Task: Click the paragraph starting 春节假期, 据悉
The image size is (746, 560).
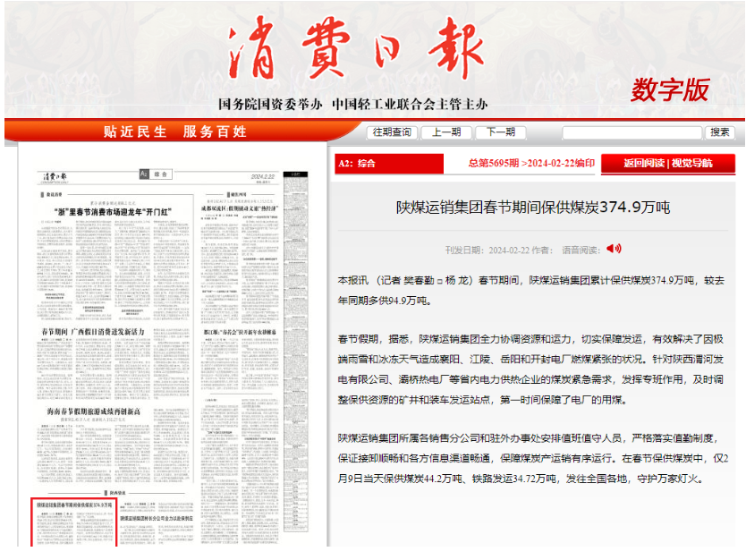Action: pos(530,369)
